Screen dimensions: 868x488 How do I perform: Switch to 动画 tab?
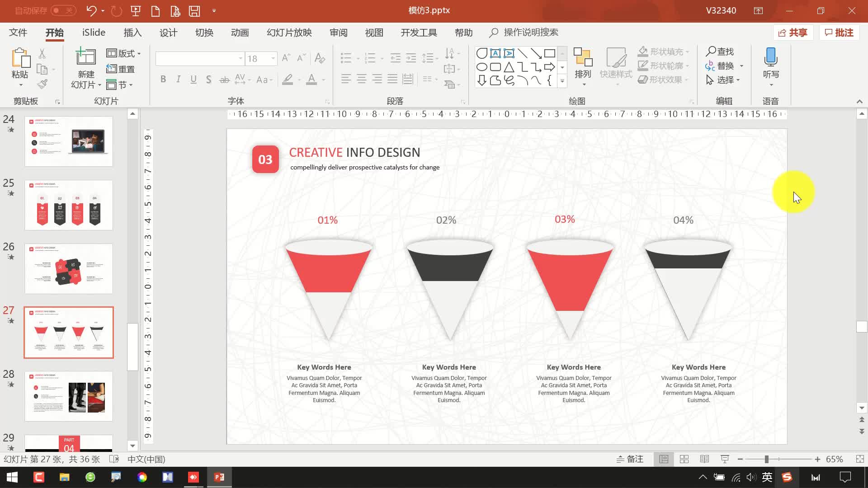tap(240, 33)
